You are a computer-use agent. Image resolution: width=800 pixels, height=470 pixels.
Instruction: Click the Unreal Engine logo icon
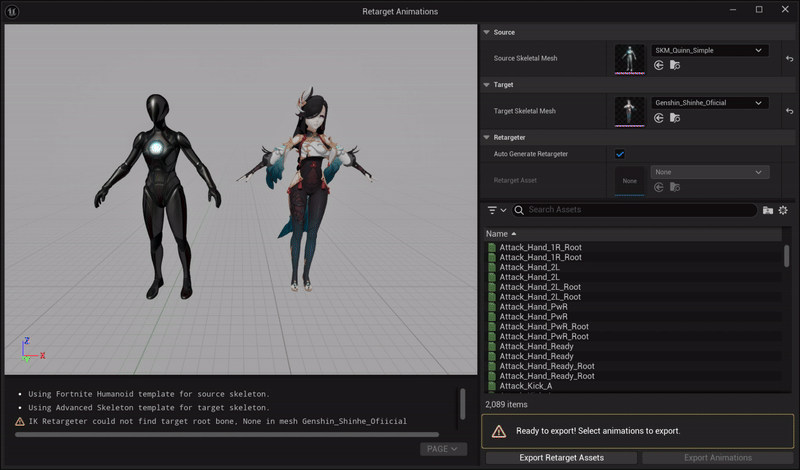click(x=12, y=11)
